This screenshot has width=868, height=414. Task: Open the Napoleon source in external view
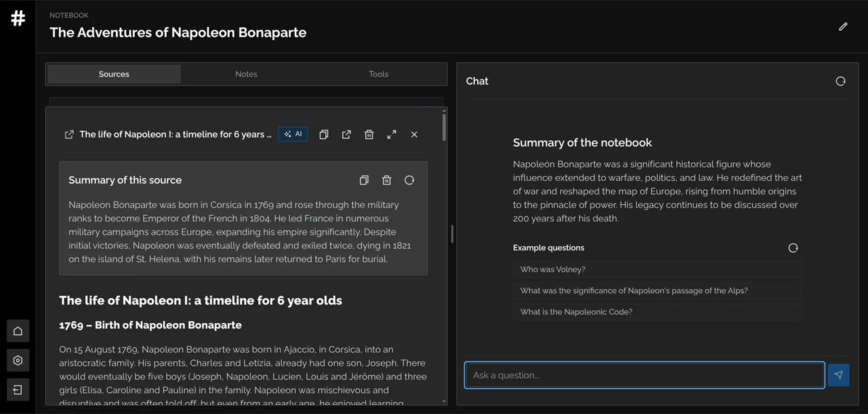coord(346,134)
